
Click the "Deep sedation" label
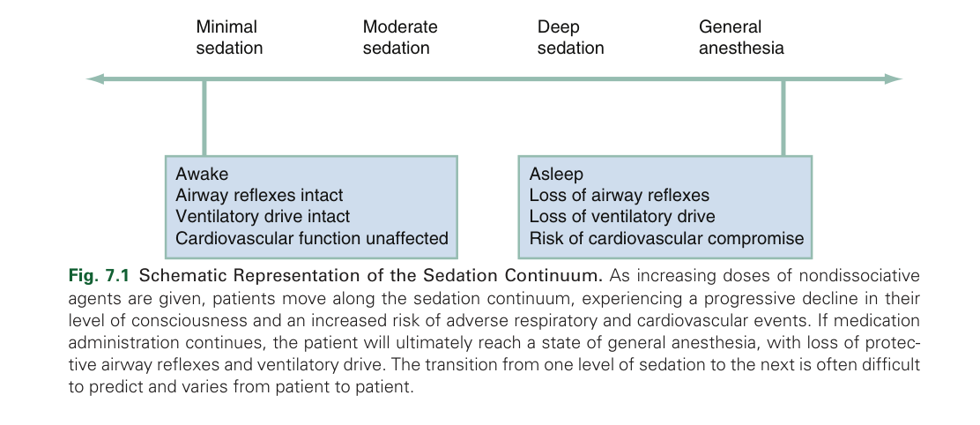[570, 38]
